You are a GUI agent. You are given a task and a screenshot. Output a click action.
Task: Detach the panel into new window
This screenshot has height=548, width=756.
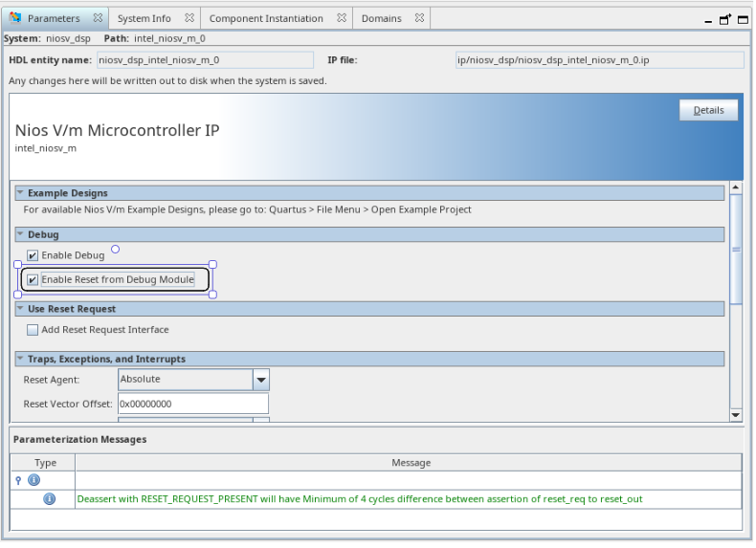coord(726,19)
